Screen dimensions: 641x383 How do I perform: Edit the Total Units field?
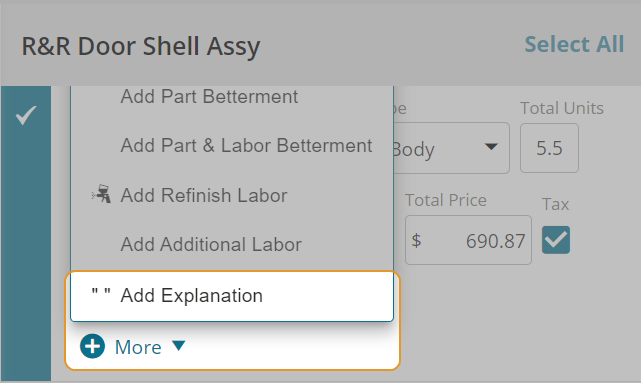point(549,148)
